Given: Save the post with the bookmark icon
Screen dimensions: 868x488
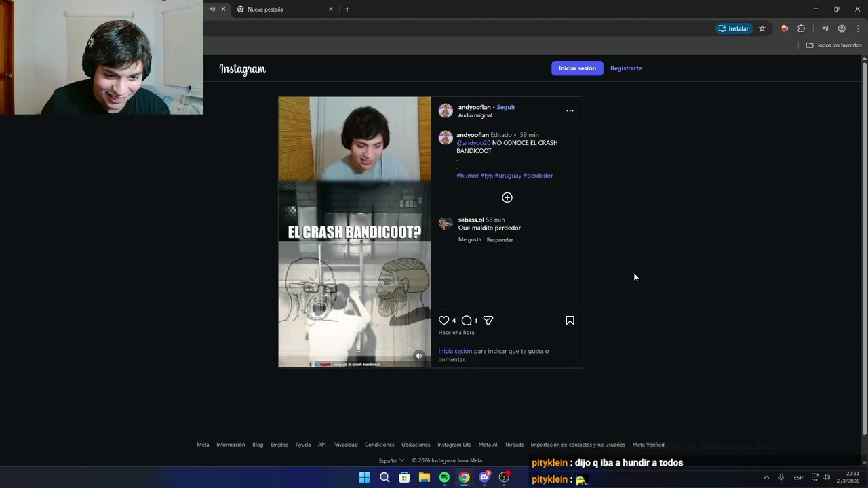Looking at the screenshot, I should click(x=570, y=321).
